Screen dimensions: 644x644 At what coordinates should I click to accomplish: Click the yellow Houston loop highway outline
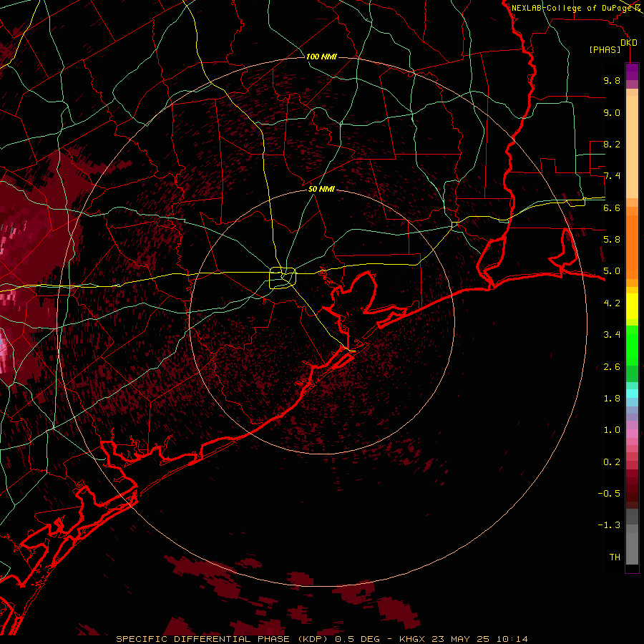tap(283, 278)
